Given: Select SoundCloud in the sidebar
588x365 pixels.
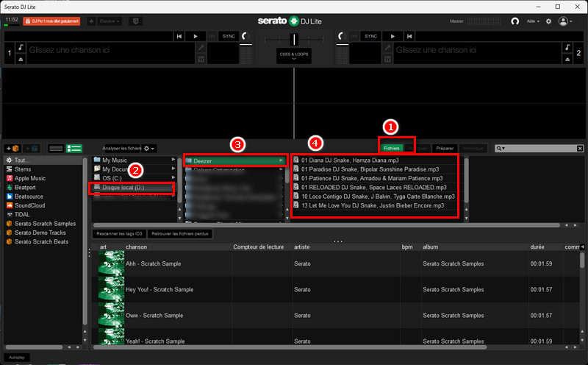Looking at the screenshot, I should [x=43, y=205].
